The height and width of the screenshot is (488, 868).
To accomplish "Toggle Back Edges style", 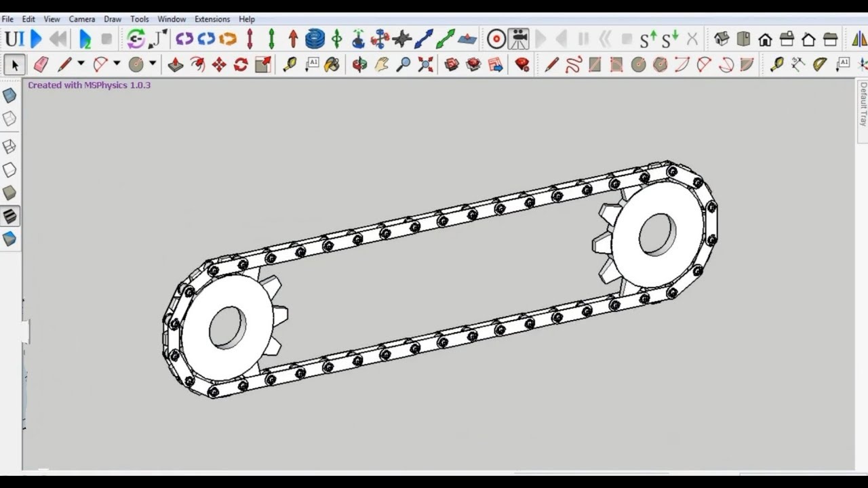I will tap(9, 119).
